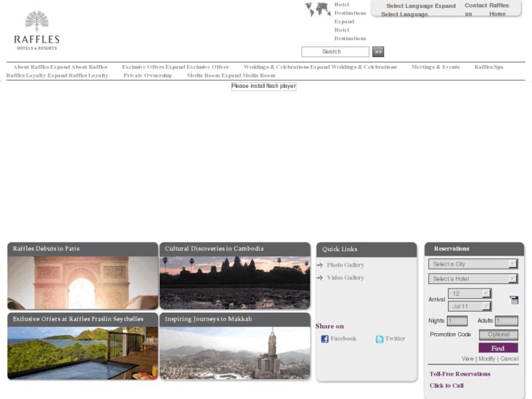
Task: Click 'Exclusive Offers at Raffles Praslin Seychelles' heading
Action: [x=78, y=319]
